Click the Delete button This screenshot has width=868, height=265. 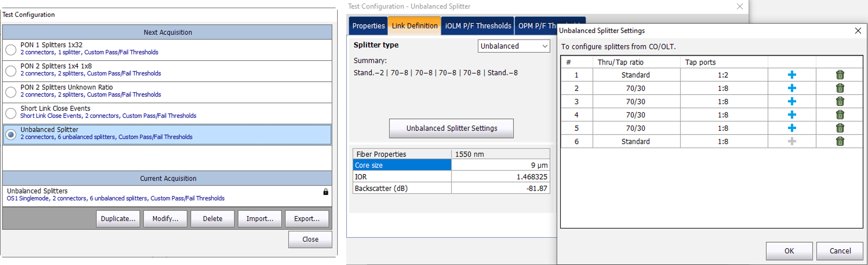click(213, 219)
